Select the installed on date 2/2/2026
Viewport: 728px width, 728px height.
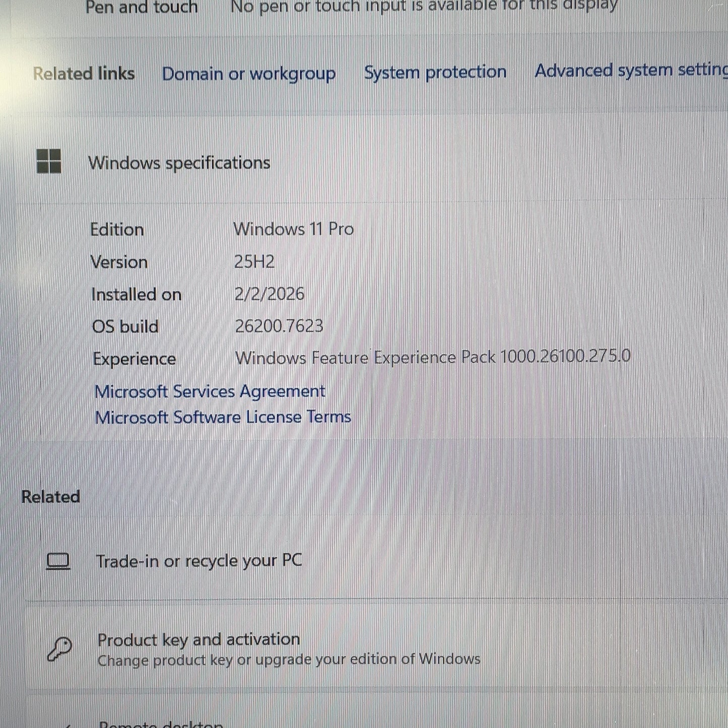270,294
